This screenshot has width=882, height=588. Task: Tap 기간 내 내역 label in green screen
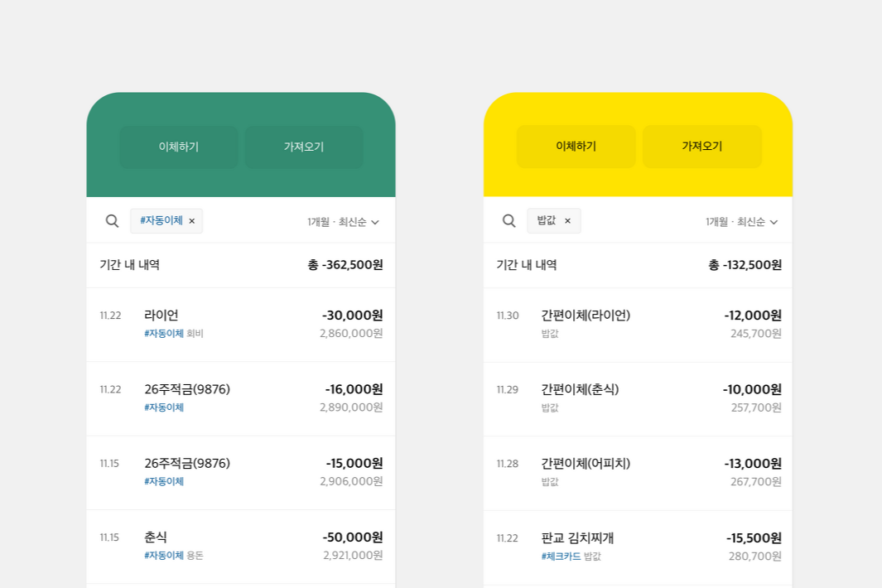pyautogui.click(x=130, y=264)
